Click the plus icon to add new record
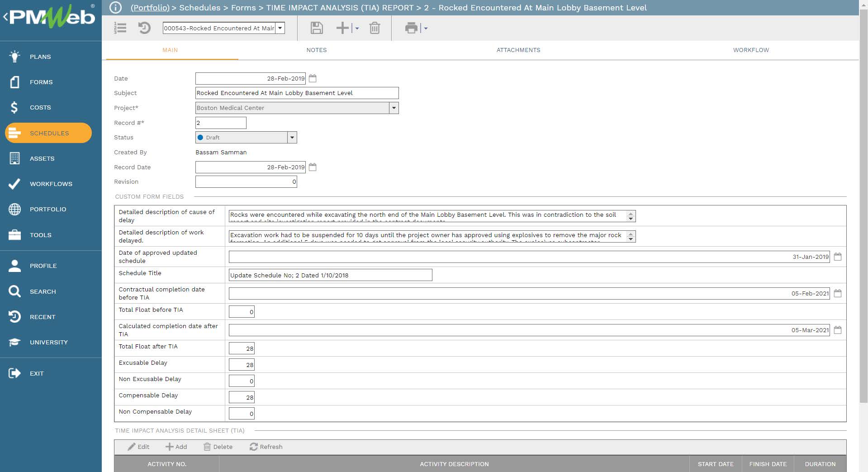868x472 pixels. [x=342, y=28]
